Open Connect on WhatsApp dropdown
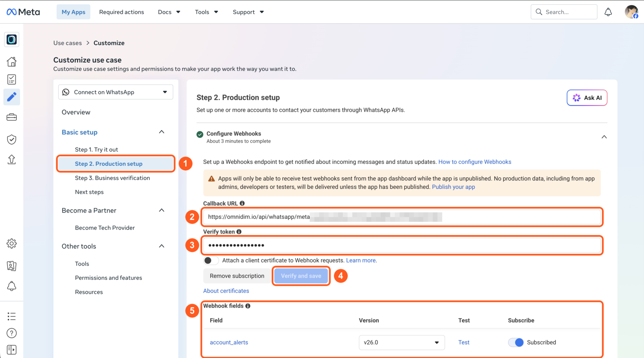The height and width of the screenshot is (358, 644). 116,92
